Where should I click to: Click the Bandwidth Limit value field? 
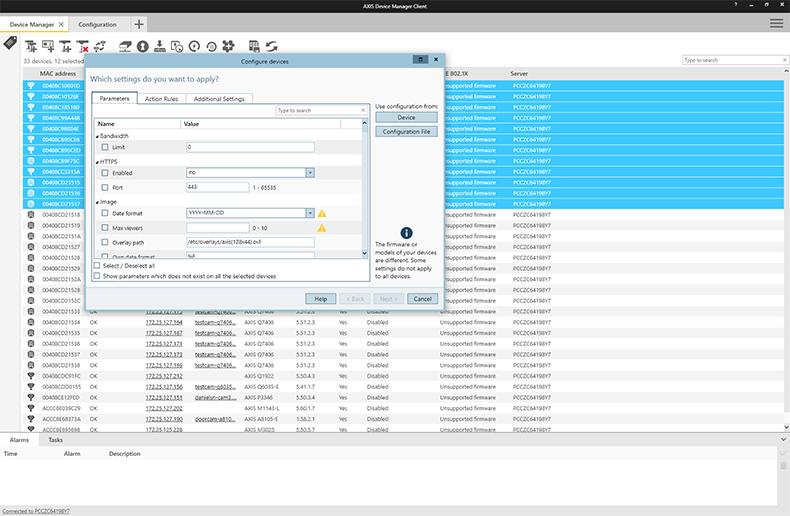tap(250, 147)
